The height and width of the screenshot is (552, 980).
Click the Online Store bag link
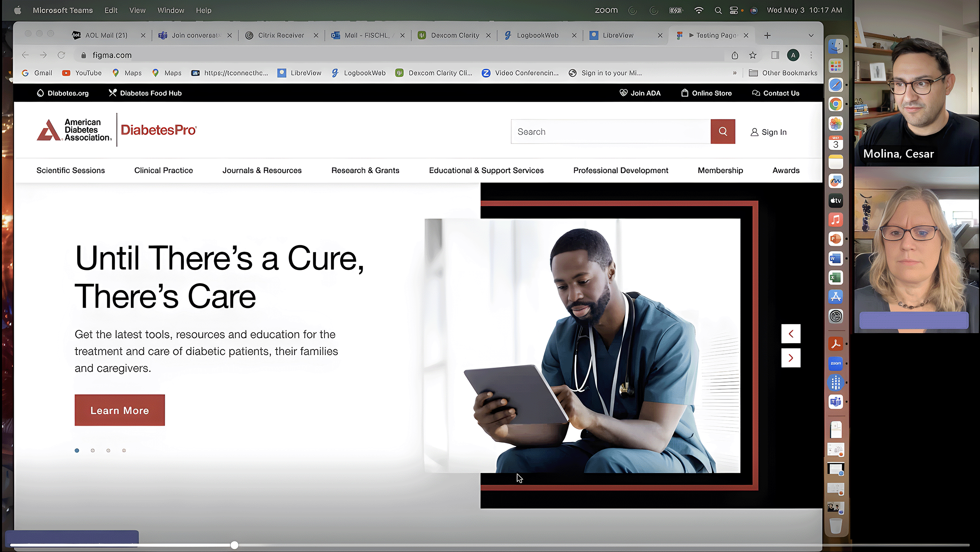[x=706, y=93]
